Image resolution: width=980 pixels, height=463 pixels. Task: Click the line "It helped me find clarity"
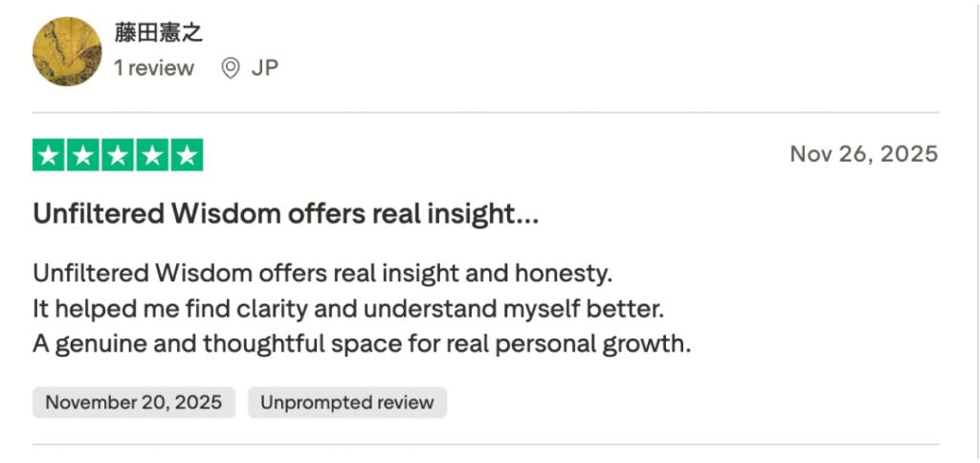(x=349, y=309)
